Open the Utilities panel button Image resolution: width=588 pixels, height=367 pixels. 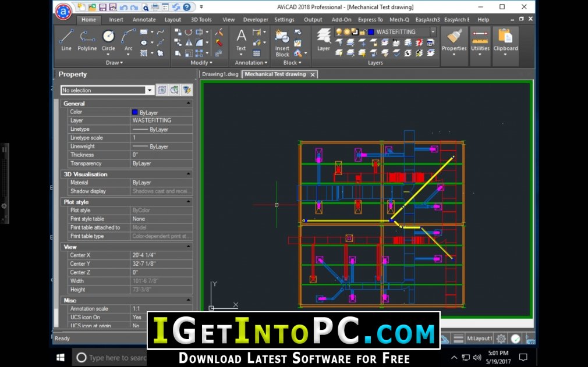tap(480, 42)
